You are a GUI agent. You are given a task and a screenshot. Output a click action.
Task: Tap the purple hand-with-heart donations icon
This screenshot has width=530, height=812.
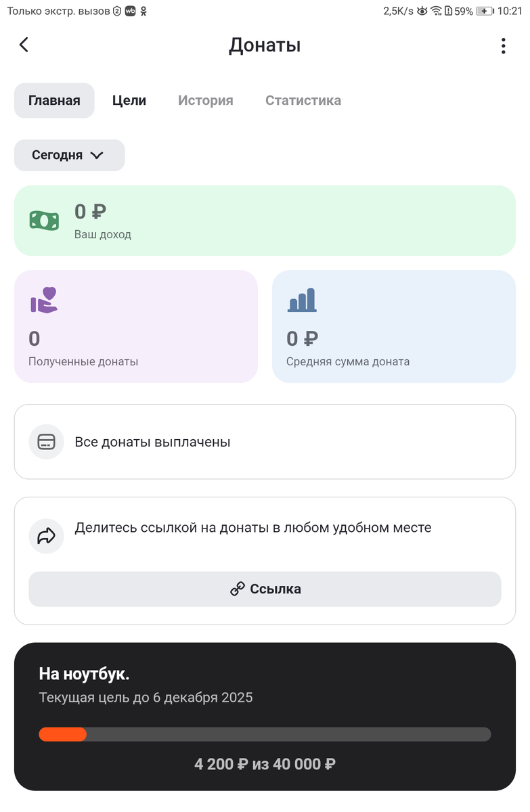(44, 300)
